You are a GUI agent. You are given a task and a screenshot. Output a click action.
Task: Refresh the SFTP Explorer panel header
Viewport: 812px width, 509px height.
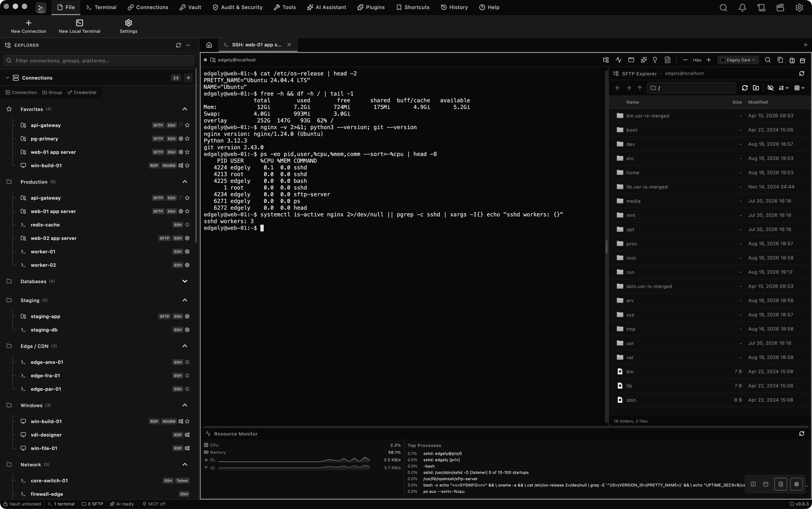(802, 73)
